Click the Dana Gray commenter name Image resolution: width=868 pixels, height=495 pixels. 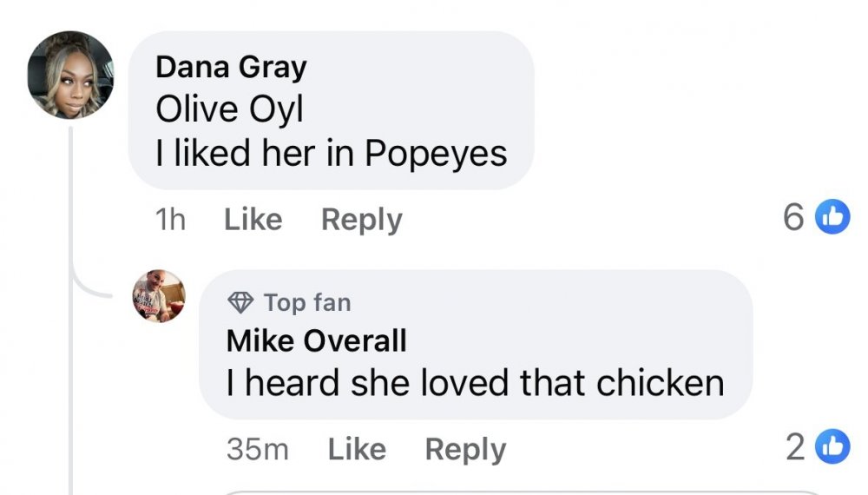pos(231,67)
